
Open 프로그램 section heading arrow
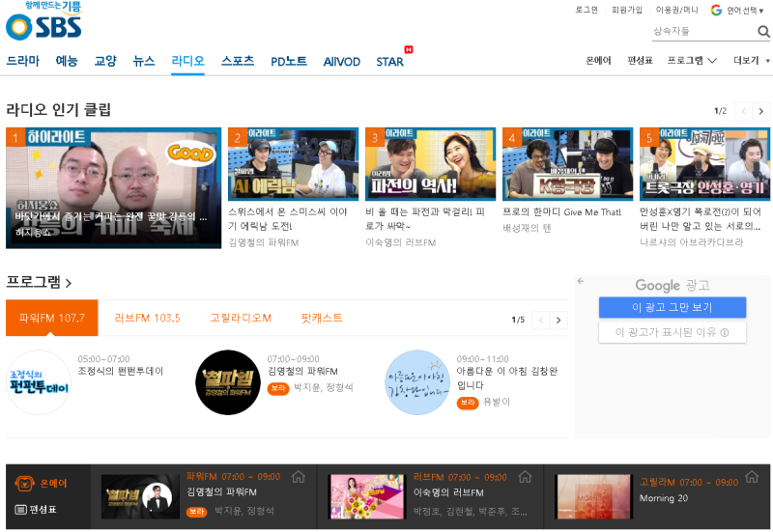[69, 283]
